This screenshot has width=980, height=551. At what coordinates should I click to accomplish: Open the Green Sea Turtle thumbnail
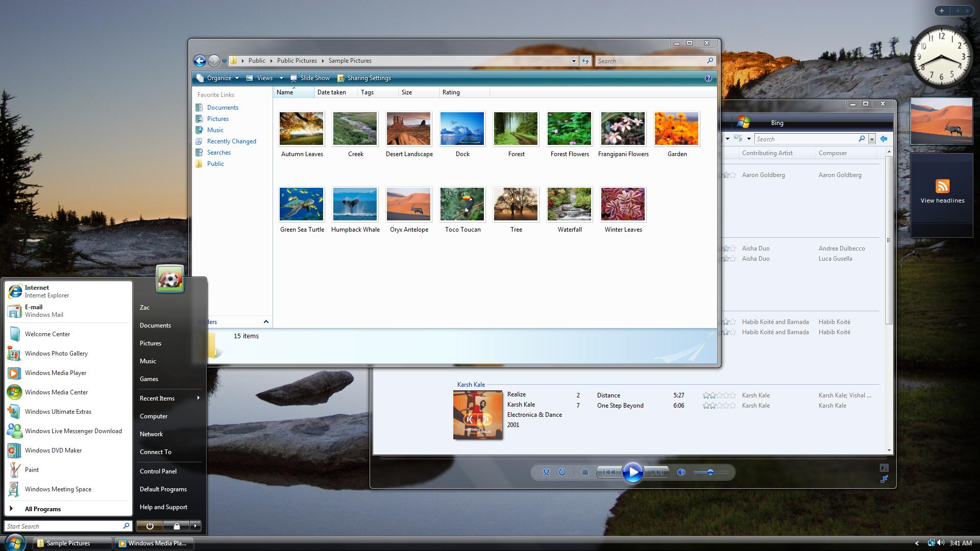[x=301, y=204]
